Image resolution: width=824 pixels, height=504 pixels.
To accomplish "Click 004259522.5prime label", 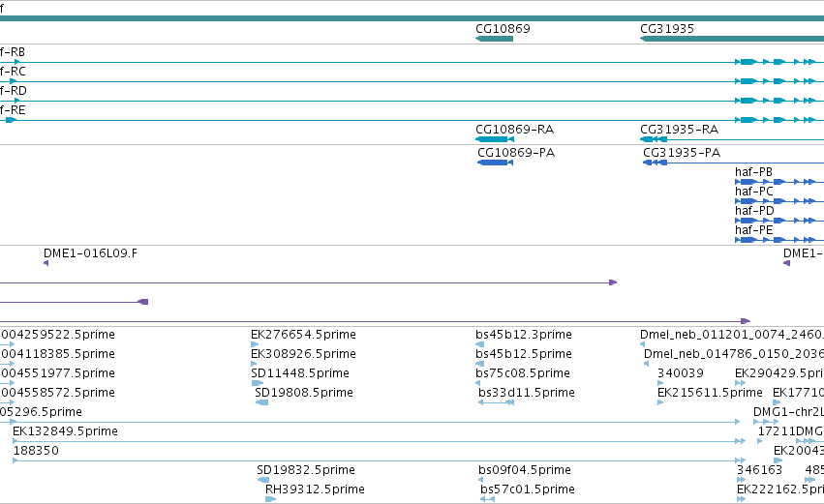I will tap(57, 335).
